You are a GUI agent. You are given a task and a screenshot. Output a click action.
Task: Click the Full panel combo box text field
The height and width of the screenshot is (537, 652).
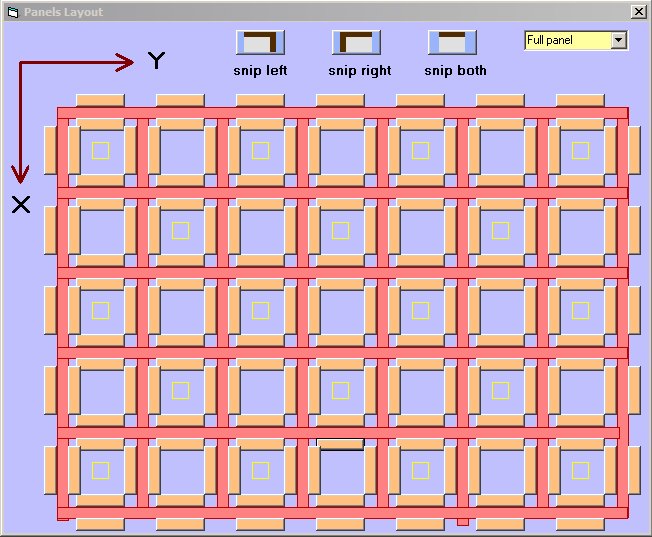pyautogui.click(x=565, y=40)
